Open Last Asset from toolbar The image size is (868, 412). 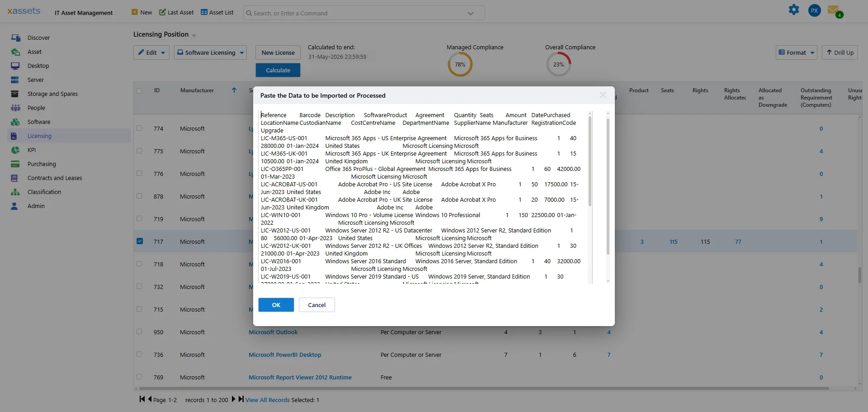pos(176,13)
